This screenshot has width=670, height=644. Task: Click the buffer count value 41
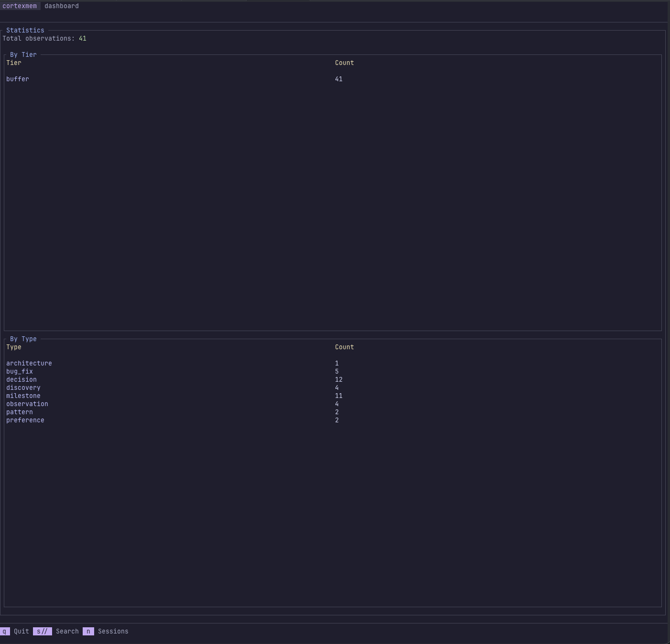pyautogui.click(x=339, y=79)
